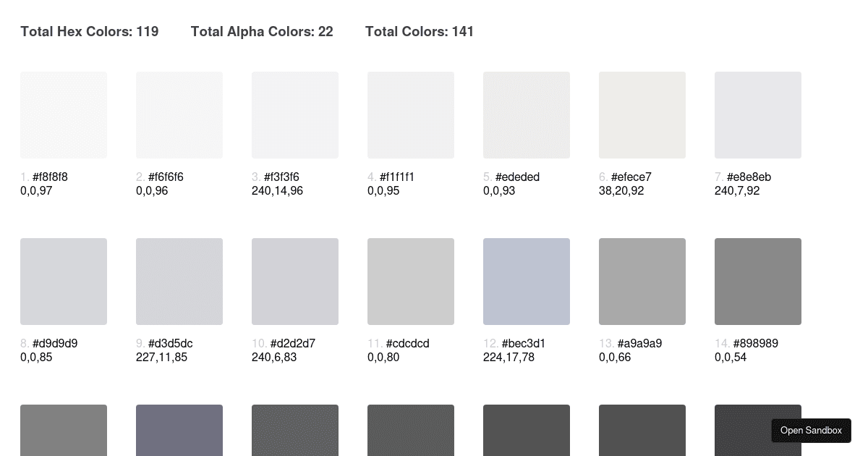This screenshot has height=456, width=868.
Task: Click the #f3f3f6 swatch
Action: (295, 115)
